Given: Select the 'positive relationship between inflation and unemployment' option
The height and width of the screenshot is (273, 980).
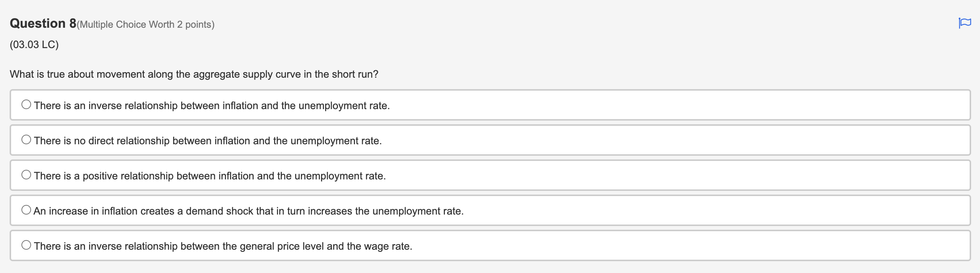Looking at the screenshot, I should click(x=26, y=174).
